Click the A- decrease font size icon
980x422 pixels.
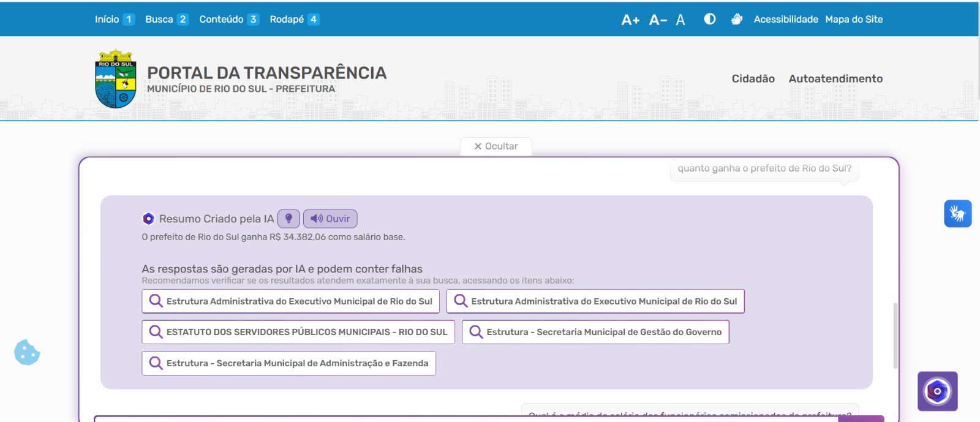pyautogui.click(x=658, y=20)
